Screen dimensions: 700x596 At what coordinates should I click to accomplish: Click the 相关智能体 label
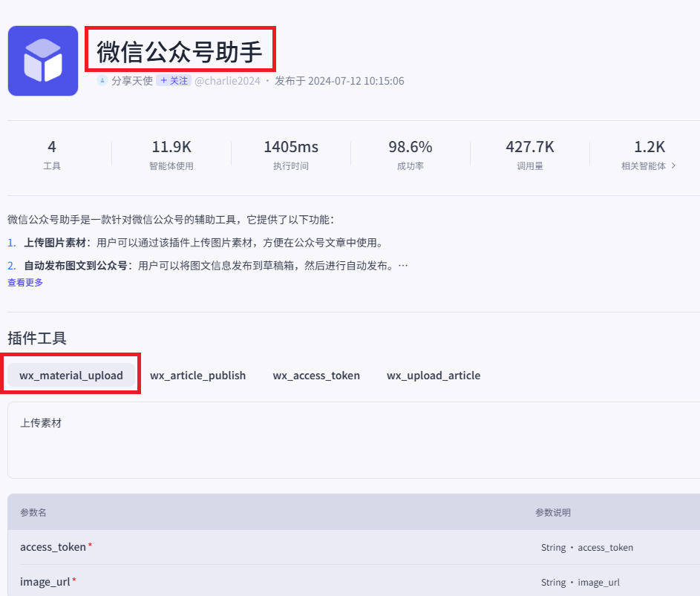(644, 166)
